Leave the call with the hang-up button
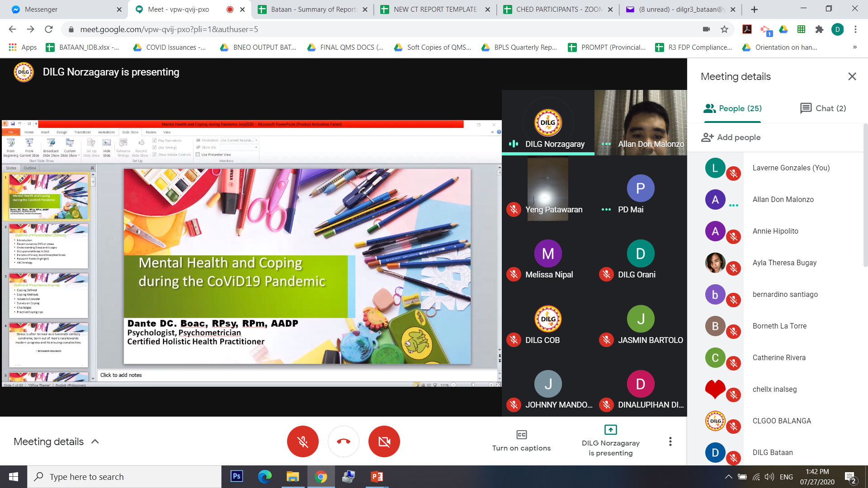This screenshot has height=488, width=868. point(344,441)
